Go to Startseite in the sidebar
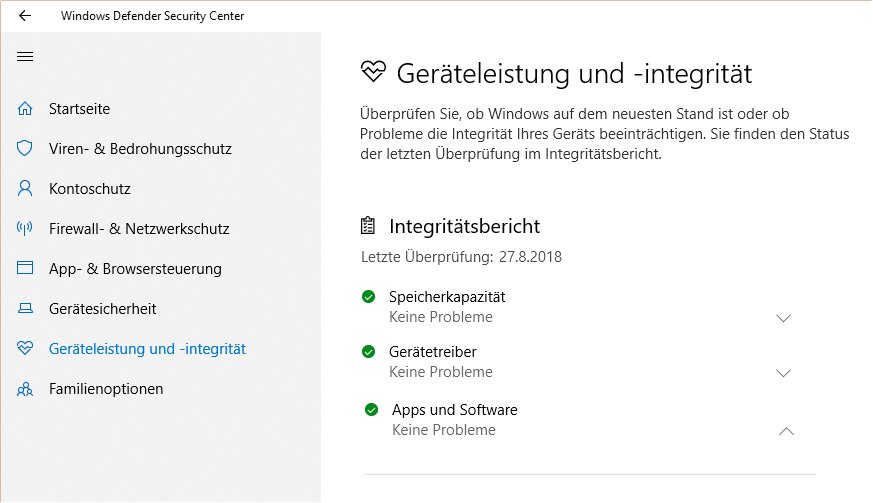 click(80, 109)
